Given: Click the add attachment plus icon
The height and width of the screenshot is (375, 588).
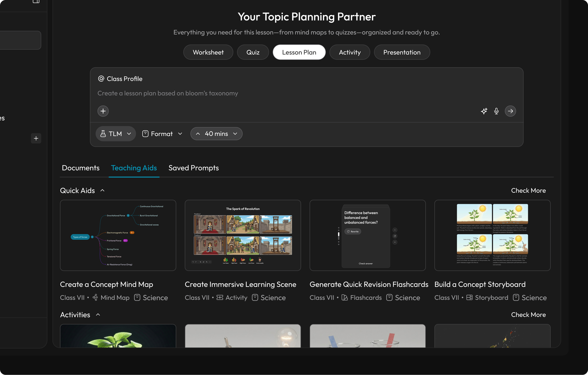Looking at the screenshot, I should (103, 111).
